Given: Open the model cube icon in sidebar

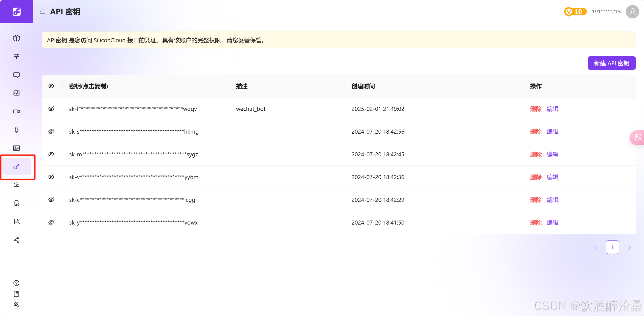Looking at the screenshot, I should pos(16,38).
